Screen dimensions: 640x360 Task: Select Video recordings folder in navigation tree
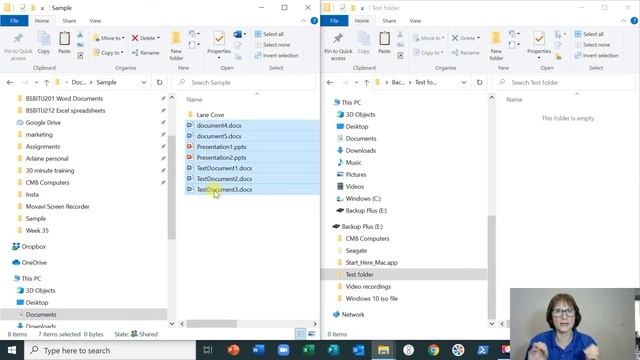click(368, 287)
